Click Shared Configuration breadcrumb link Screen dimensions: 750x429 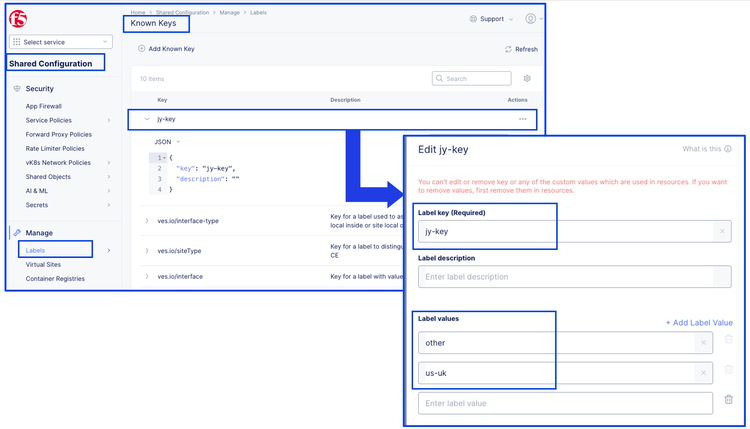182,12
